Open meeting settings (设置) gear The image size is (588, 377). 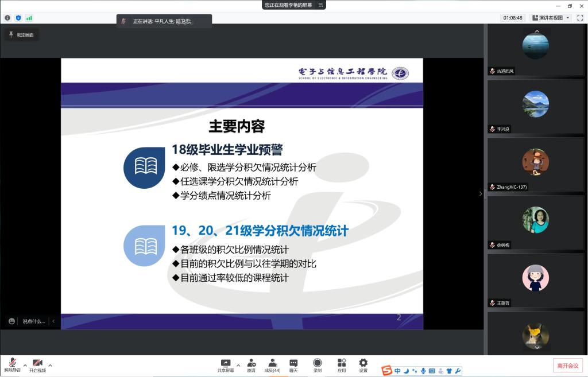[x=363, y=365]
